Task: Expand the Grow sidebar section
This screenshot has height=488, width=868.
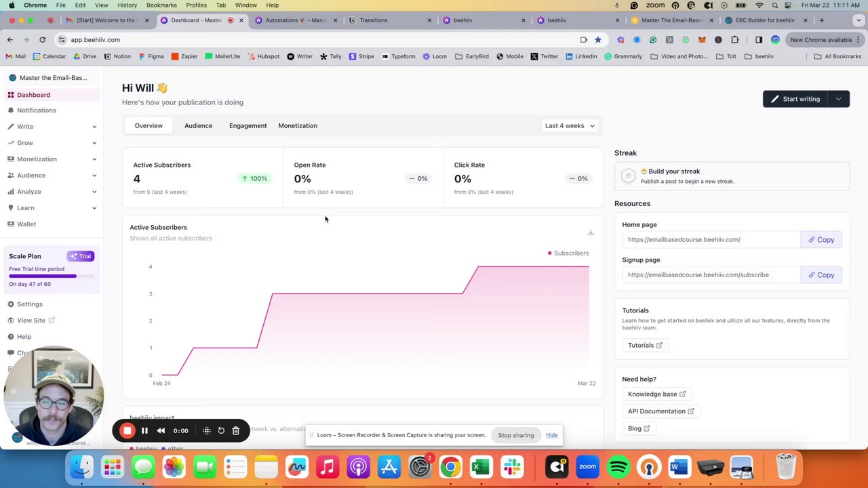Action: (52, 142)
